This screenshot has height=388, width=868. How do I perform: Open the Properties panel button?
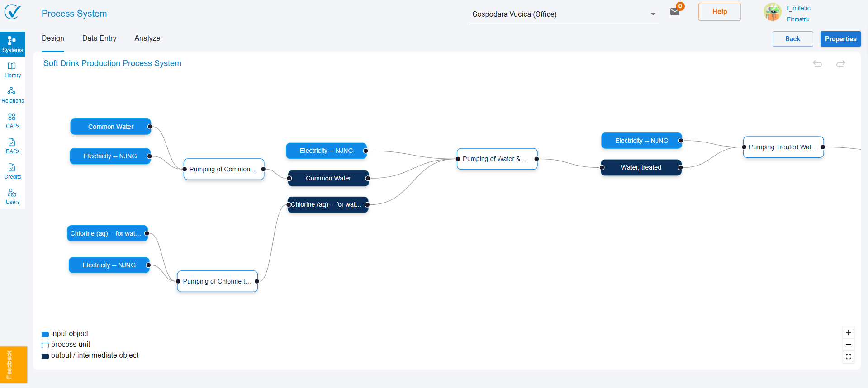(841, 39)
